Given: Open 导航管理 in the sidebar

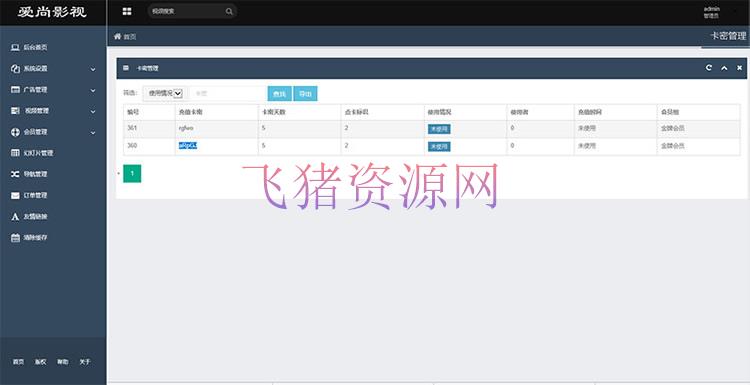Looking at the screenshot, I should (x=35, y=174).
